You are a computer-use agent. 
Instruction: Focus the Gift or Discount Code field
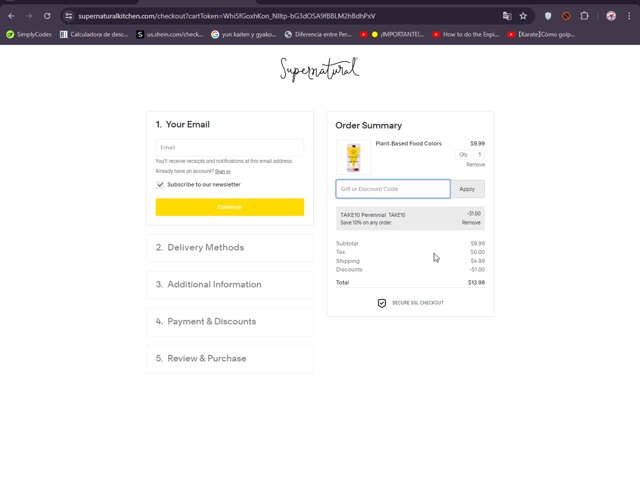click(393, 189)
